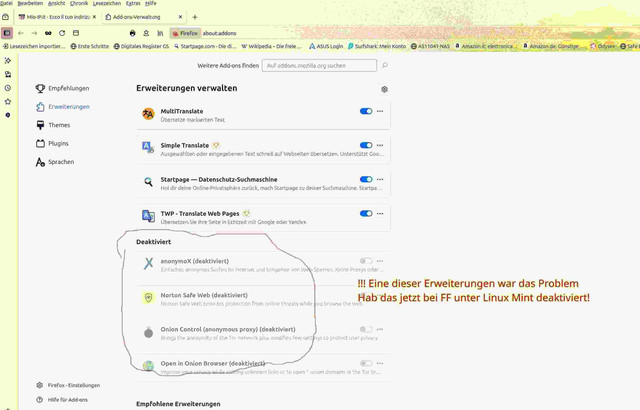Click the container tab icon in toolbar
Viewport: 640px width, 410px height.
(76, 33)
